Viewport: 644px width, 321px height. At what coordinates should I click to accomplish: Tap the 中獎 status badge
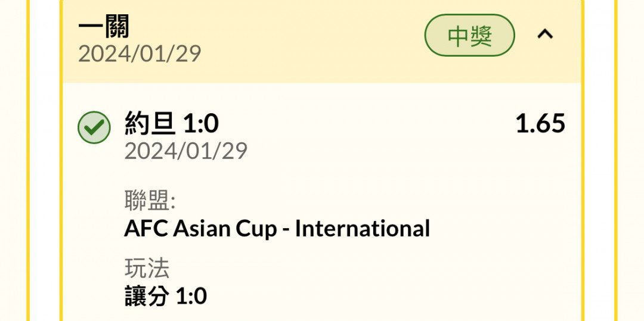click(469, 35)
